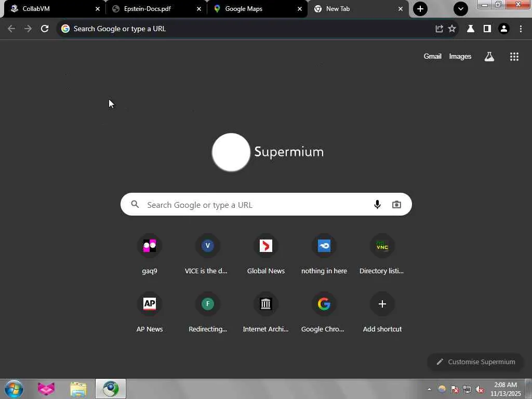Open the taskbar clock showing 2:08 AM
Screen dimensions: 532x399
506,389
